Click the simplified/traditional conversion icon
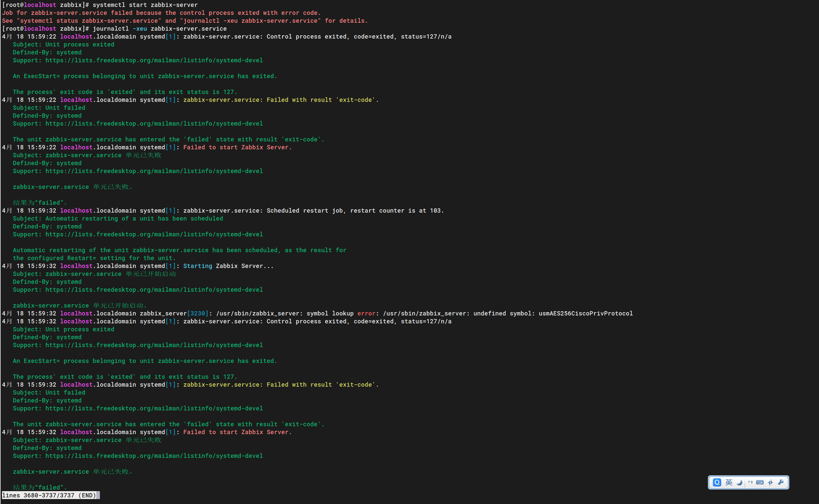This screenshot has height=504, width=819. point(770,482)
